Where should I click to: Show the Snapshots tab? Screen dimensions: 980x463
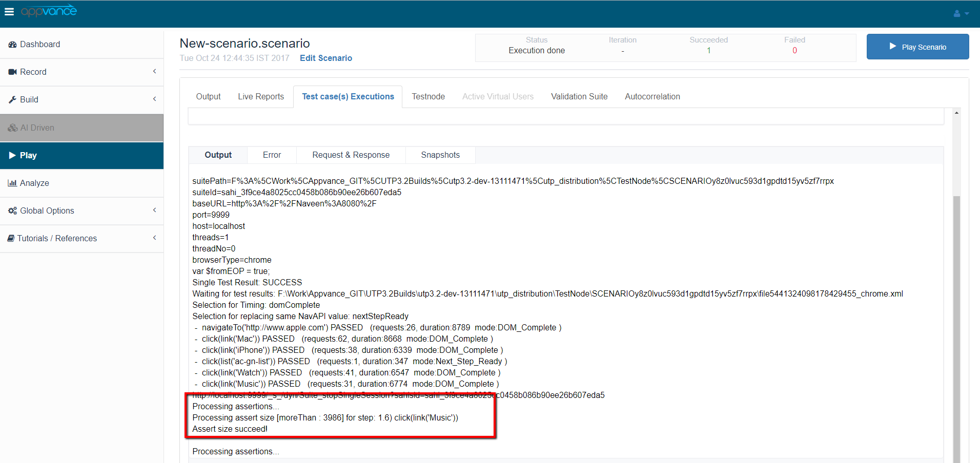tap(440, 155)
